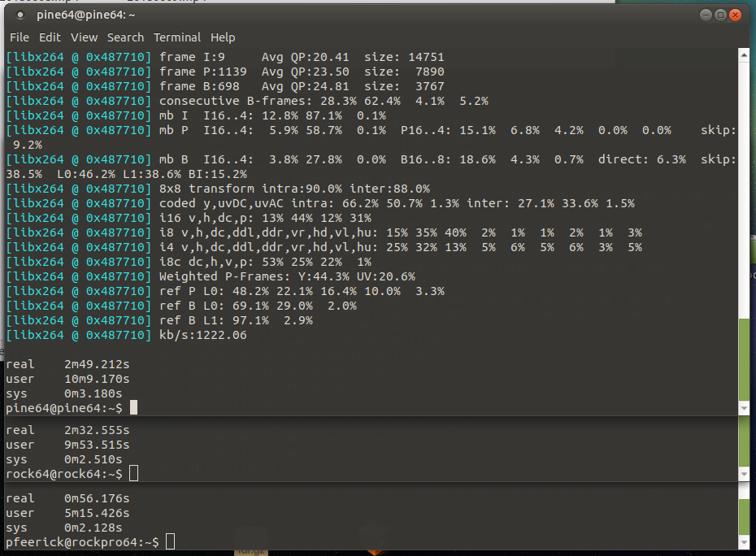Focus the pine64@pine64 command prompt cursor
This screenshot has height=556, width=756.
[x=133, y=407]
